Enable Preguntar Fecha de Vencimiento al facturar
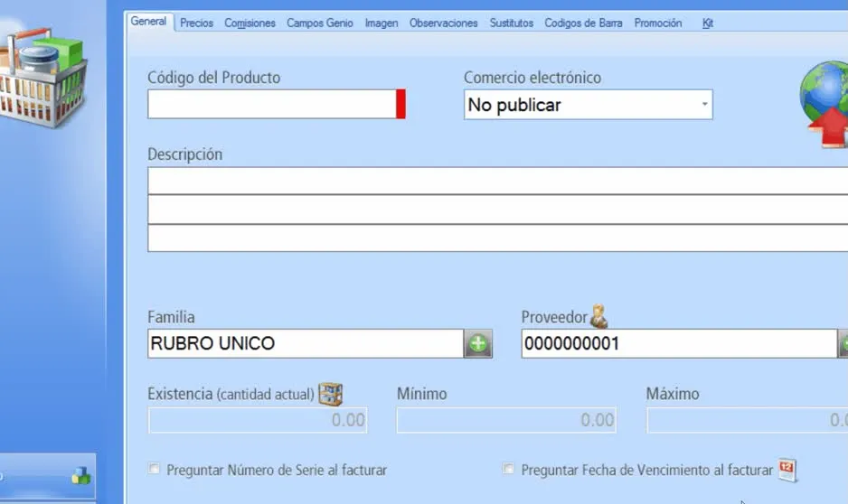The image size is (848, 504). pos(508,469)
